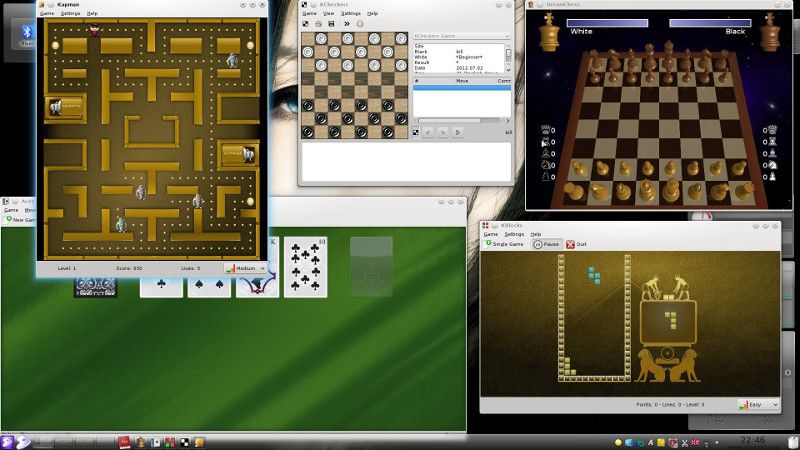Screen dimensions: 800x450
Task: Click the ten of clubs card in solitaire
Action: click(x=306, y=267)
